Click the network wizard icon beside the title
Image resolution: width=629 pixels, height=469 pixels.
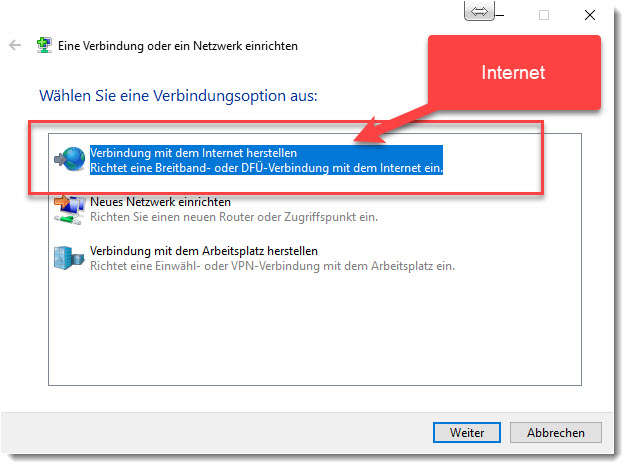pyautogui.click(x=44, y=46)
